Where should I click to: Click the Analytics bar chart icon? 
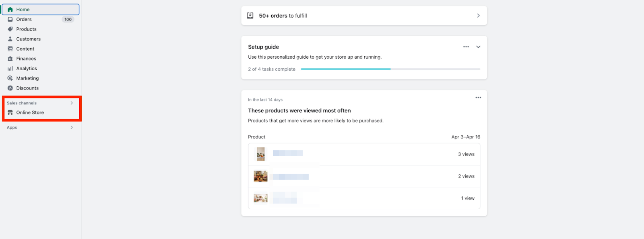tap(10, 68)
